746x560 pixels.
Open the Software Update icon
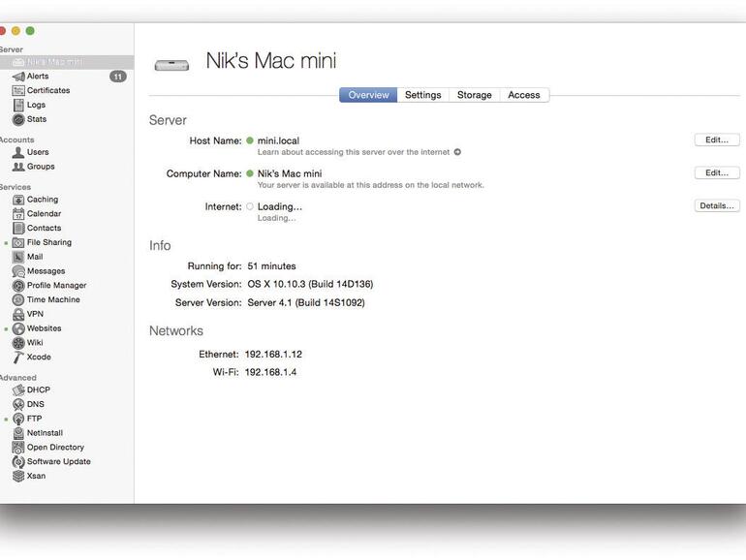coord(18,461)
